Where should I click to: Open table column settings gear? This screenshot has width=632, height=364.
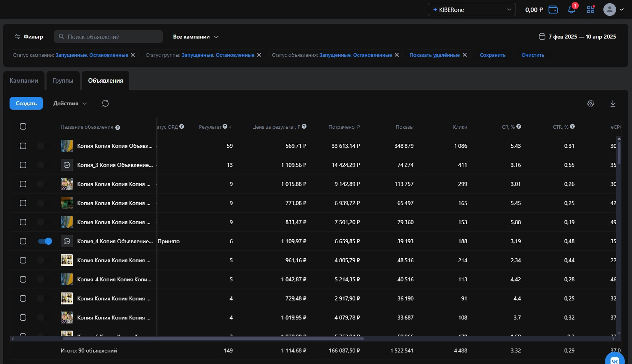click(x=591, y=103)
